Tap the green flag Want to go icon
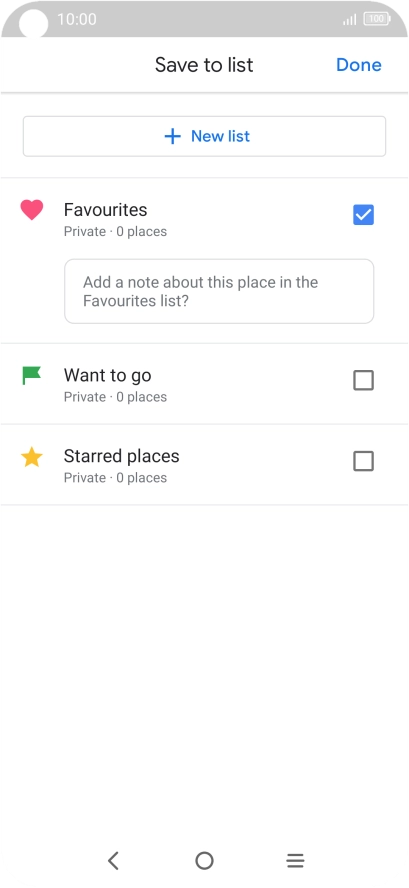 point(32,375)
